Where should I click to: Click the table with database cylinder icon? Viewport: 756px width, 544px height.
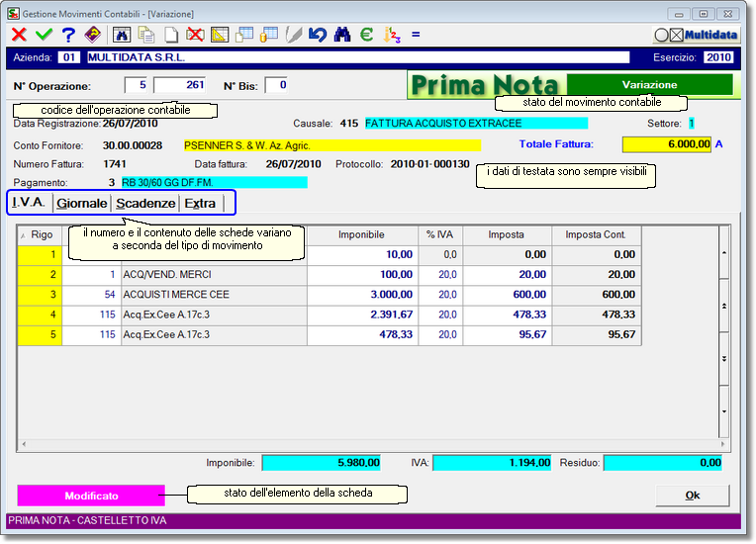[x=268, y=35]
